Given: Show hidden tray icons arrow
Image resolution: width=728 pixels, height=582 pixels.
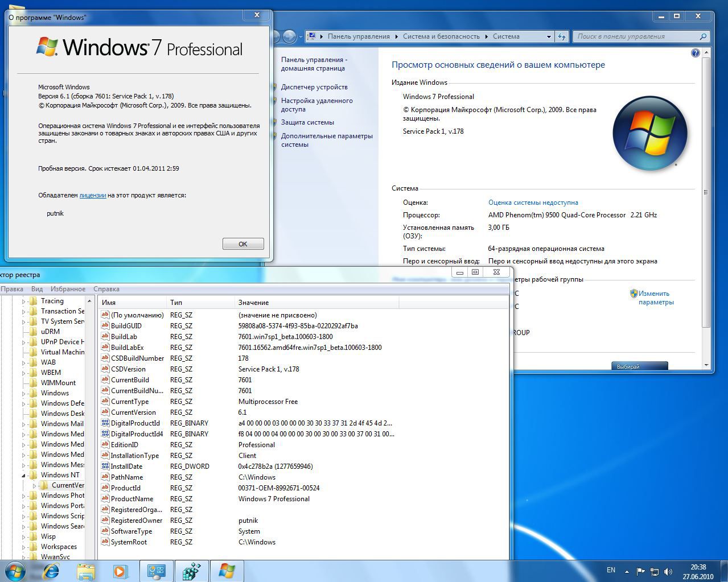Looking at the screenshot, I should coord(627,572).
